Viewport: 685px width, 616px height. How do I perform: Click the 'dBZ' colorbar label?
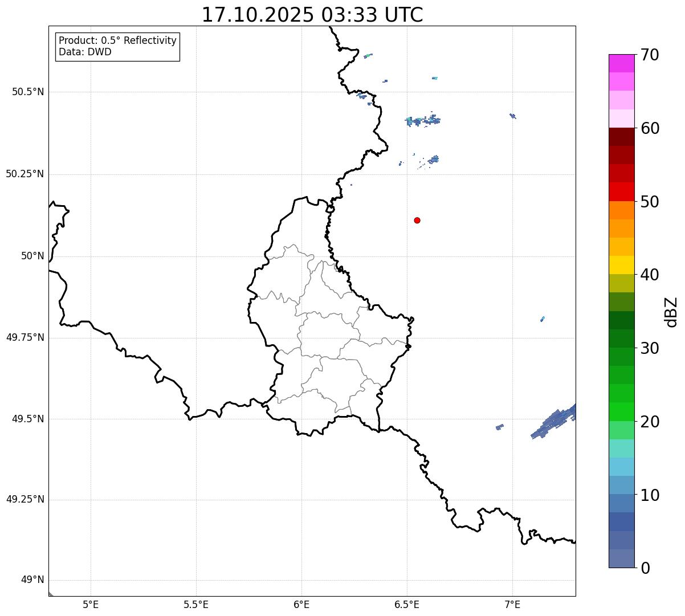[671, 311]
